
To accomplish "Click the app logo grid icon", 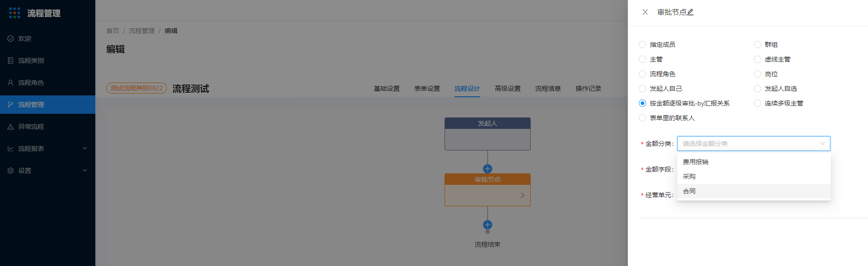I will (15, 13).
